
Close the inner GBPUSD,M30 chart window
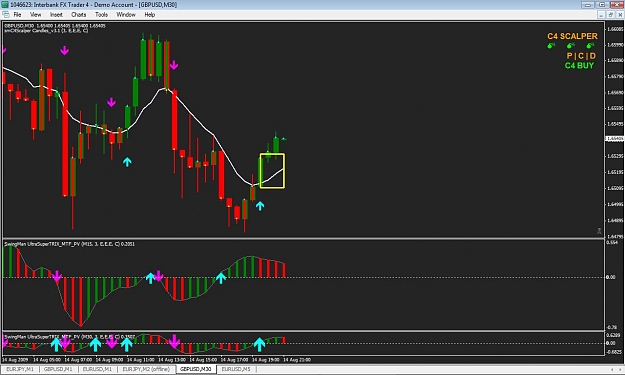619,15
